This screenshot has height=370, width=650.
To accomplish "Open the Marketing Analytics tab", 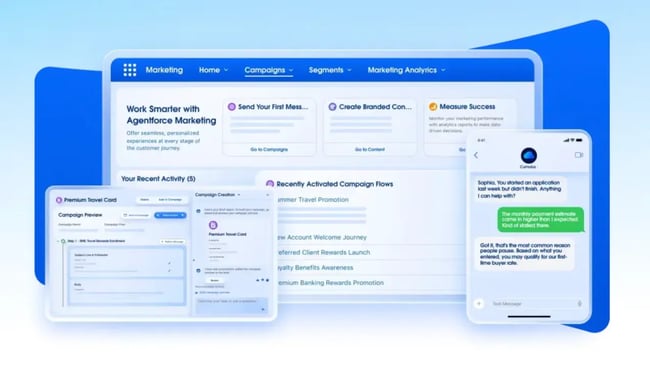I will [402, 70].
